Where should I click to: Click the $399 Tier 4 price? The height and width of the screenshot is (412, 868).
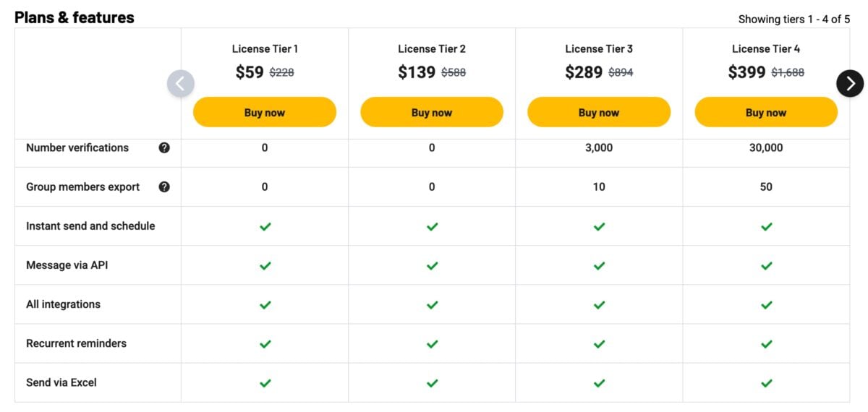click(746, 72)
